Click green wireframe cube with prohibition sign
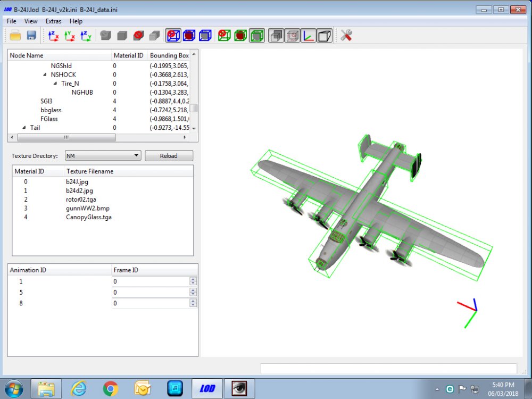 [x=224, y=35]
